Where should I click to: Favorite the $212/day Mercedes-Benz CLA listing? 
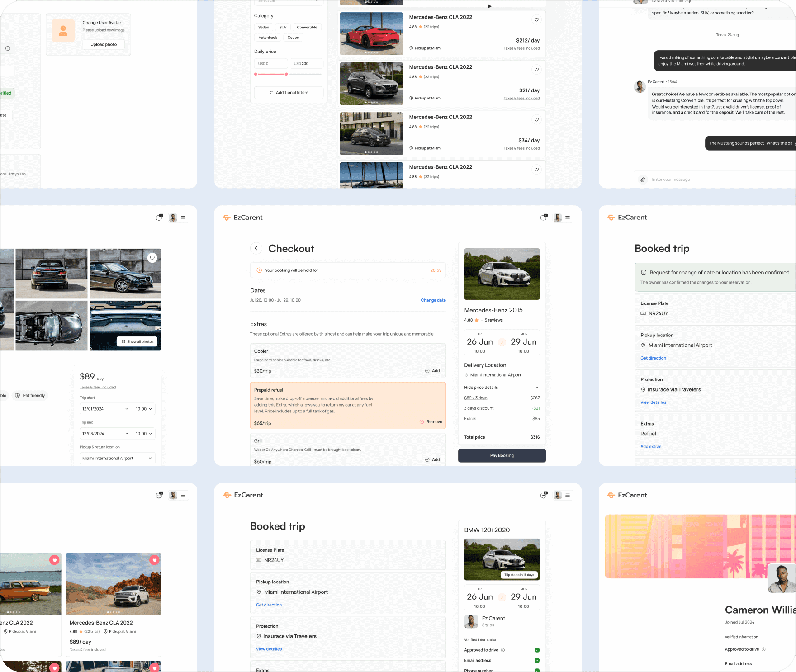click(x=537, y=19)
